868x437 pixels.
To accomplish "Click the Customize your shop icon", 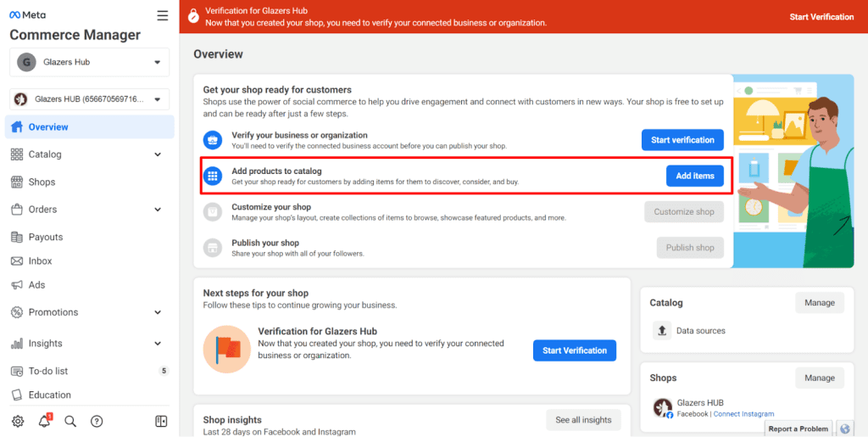I will tap(213, 211).
